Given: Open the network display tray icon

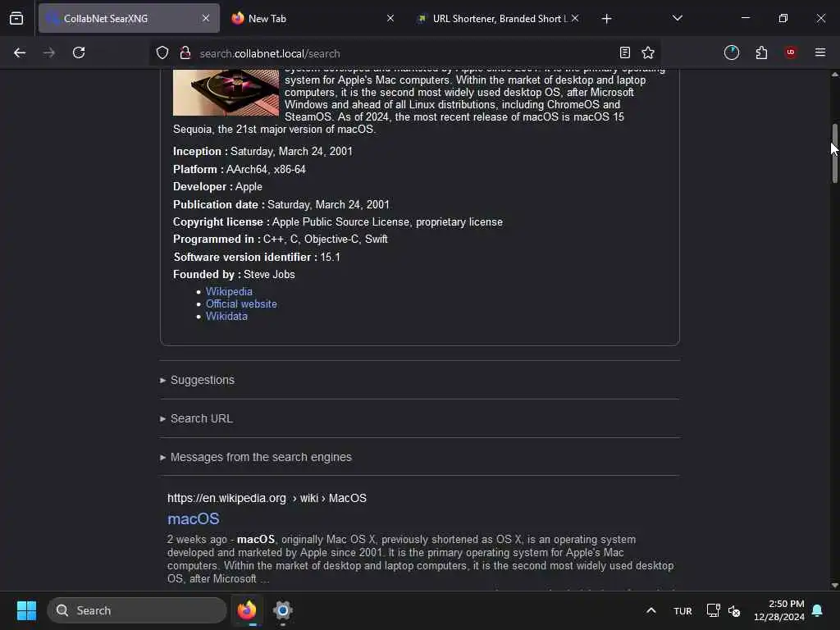Looking at the screenshot, I should tap(713, 610).
